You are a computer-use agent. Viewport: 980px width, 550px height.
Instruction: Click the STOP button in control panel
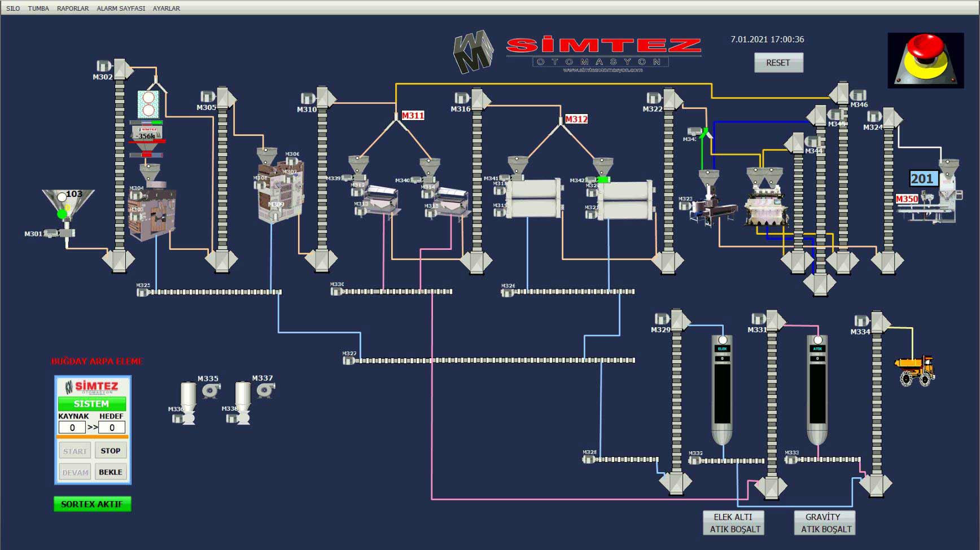(111, 451)
